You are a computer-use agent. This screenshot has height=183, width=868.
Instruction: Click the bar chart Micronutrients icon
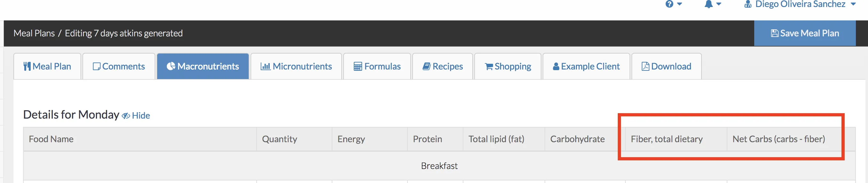click(265, 66)
